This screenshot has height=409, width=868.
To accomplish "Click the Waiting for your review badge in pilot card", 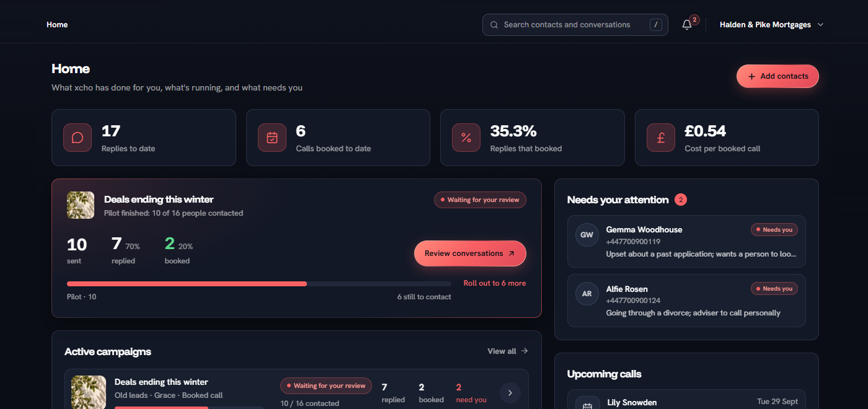I will click(x=480, y=200).
